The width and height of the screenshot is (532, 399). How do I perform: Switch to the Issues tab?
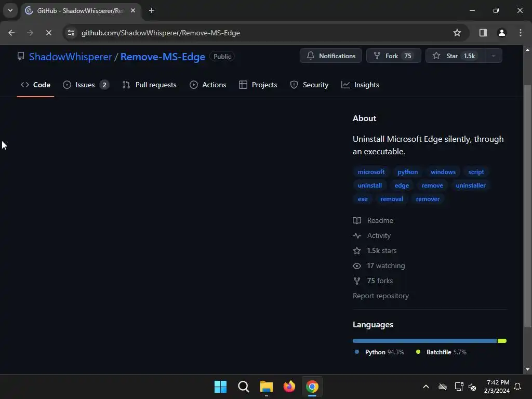click(x=86, y=85)
